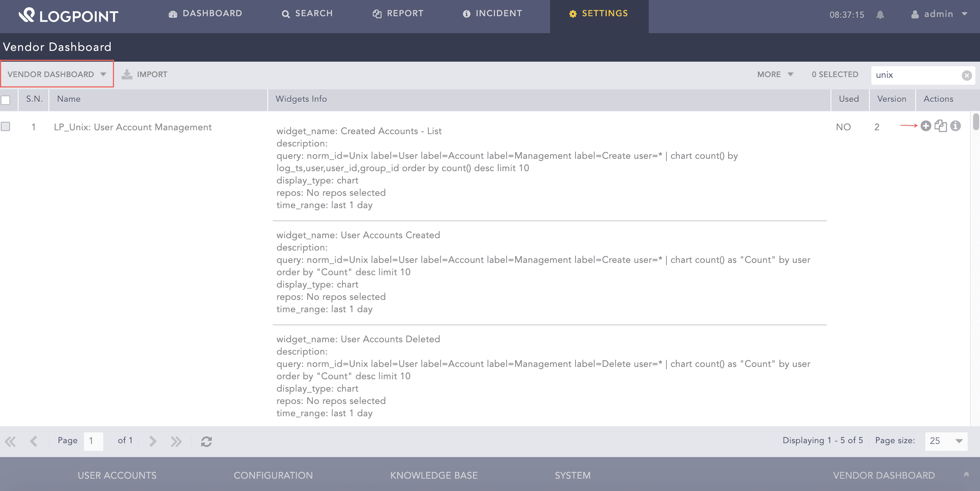This screenshot has width=980, height=491.
Task: Refresh the dashboard list
Action: [206, 441]
